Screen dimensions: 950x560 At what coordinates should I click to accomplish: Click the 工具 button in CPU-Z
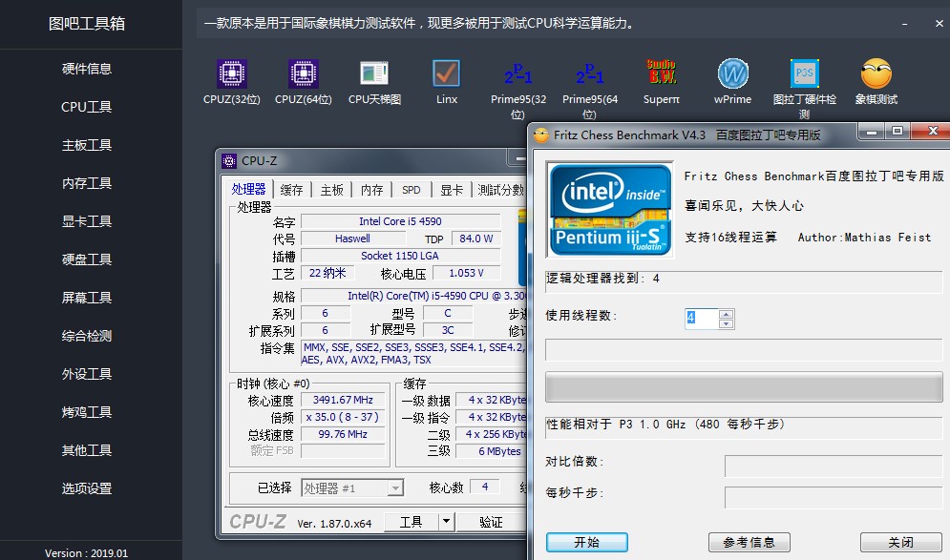click(x=411, y=522)
